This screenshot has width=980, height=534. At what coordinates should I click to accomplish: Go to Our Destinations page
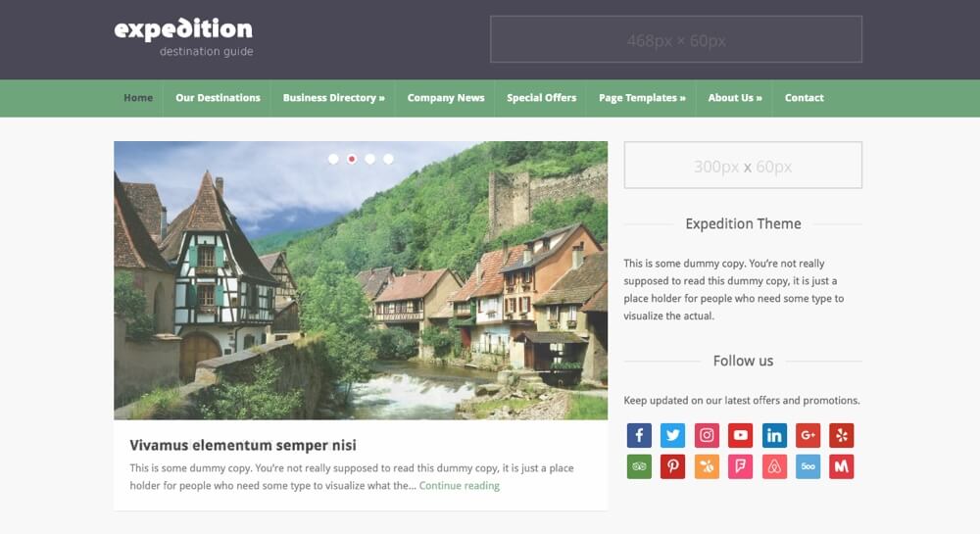(218, 98)
